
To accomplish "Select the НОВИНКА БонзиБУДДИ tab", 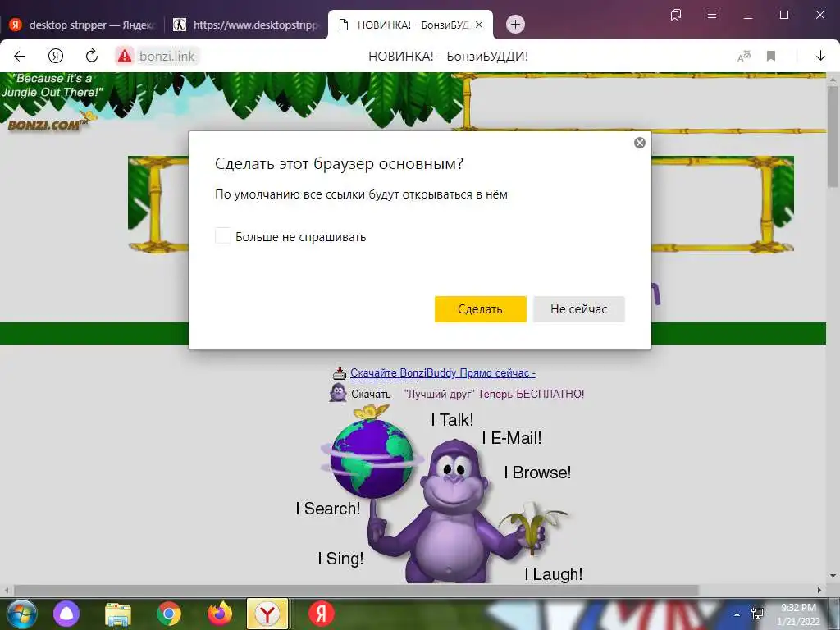I will (x=410, y=25).
